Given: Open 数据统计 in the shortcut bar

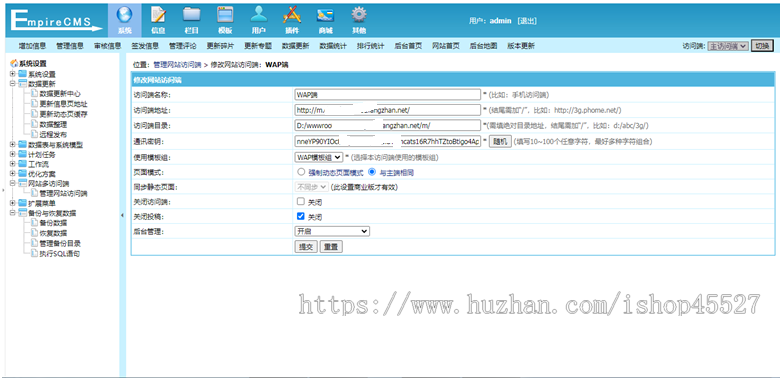Looking at the screenshot, I should pos(333,46).
